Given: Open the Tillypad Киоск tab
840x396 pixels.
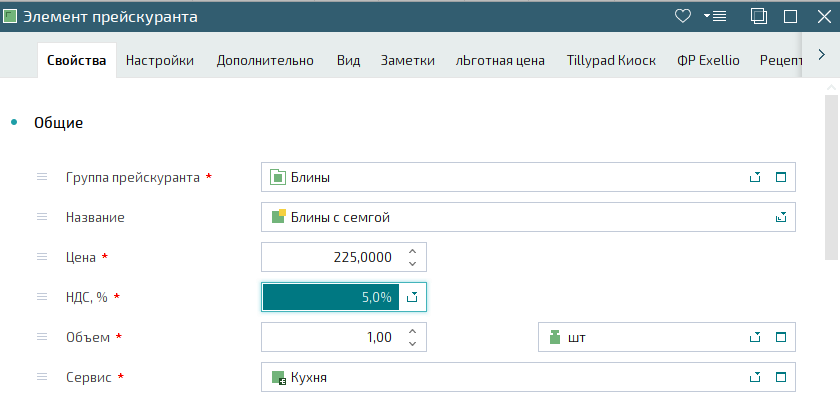Looking at the screenshot, I should pos(611,61).
